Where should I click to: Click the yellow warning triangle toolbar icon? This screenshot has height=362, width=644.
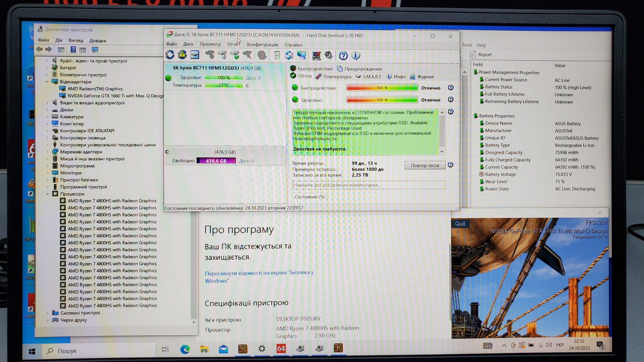pyautogui.click(x=182, y=55)
